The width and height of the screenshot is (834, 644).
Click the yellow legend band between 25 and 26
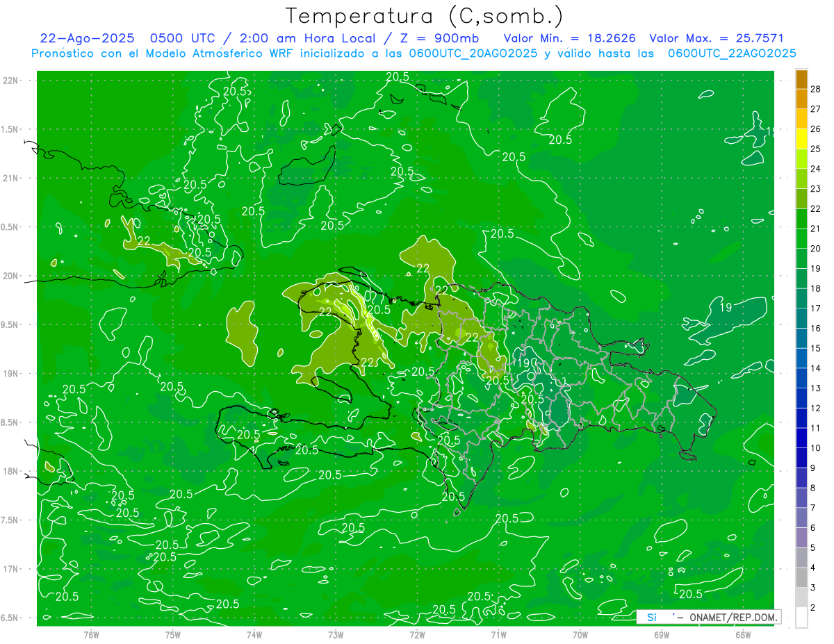[x=801, y=139]
